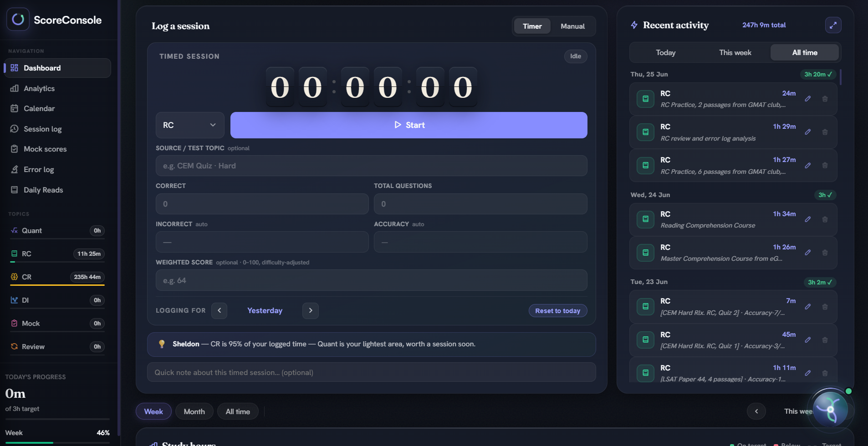The image size is (868, 446).
Task: Click the 247h 9m total label
Action: click(x=764, y=25)
